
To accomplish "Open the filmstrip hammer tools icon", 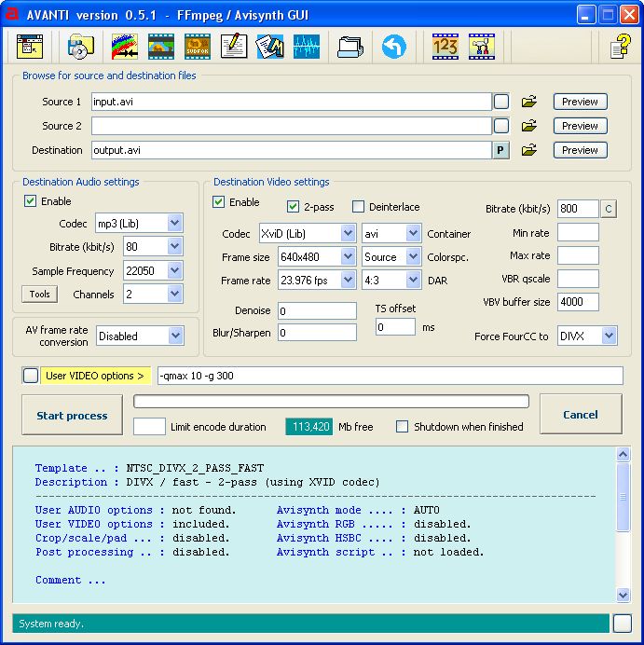I will pos(482,47).
